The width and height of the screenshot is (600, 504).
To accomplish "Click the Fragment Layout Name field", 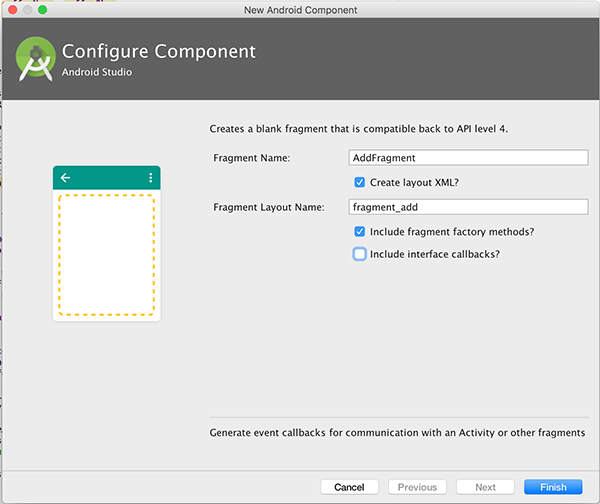I will 468,207.
